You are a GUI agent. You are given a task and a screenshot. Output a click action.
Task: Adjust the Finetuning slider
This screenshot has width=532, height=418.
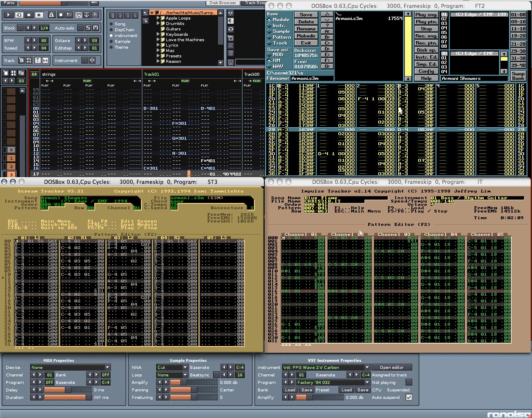coord(193,397)
